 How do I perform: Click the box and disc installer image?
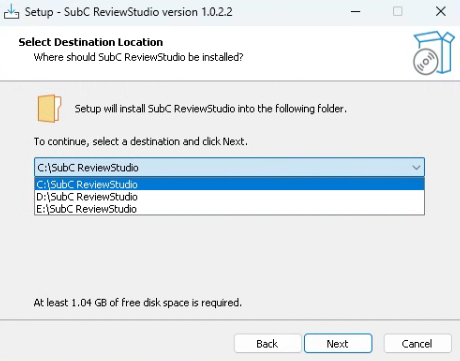(x=434, y=53)
